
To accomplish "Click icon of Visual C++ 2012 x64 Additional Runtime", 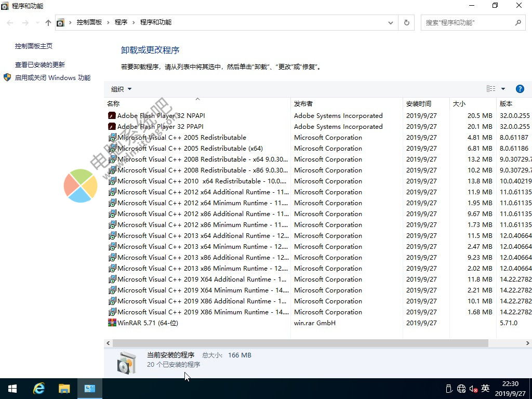I will (112, 192).
